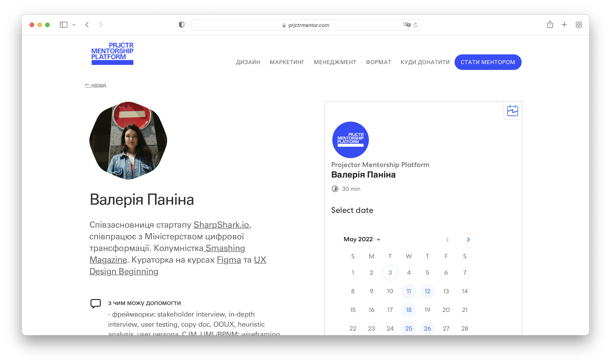Follow the SharpShark.io link
The image size is (611, 364).
[221, 225]
